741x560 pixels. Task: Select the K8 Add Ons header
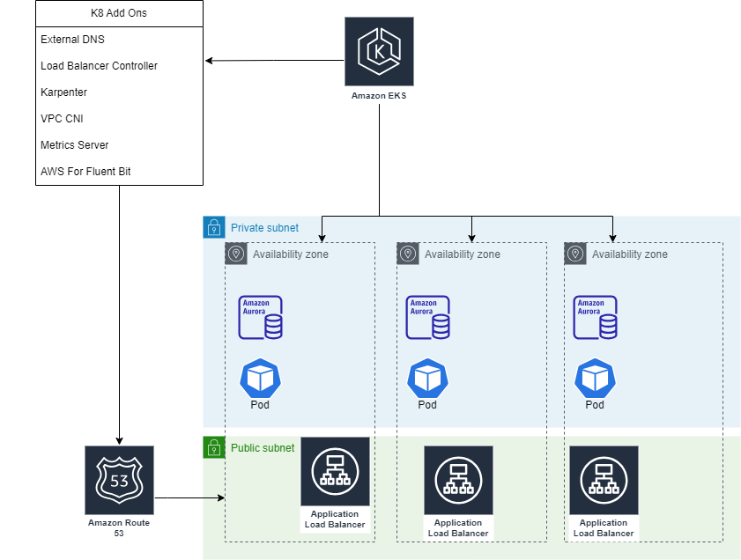tap(119, 13)
